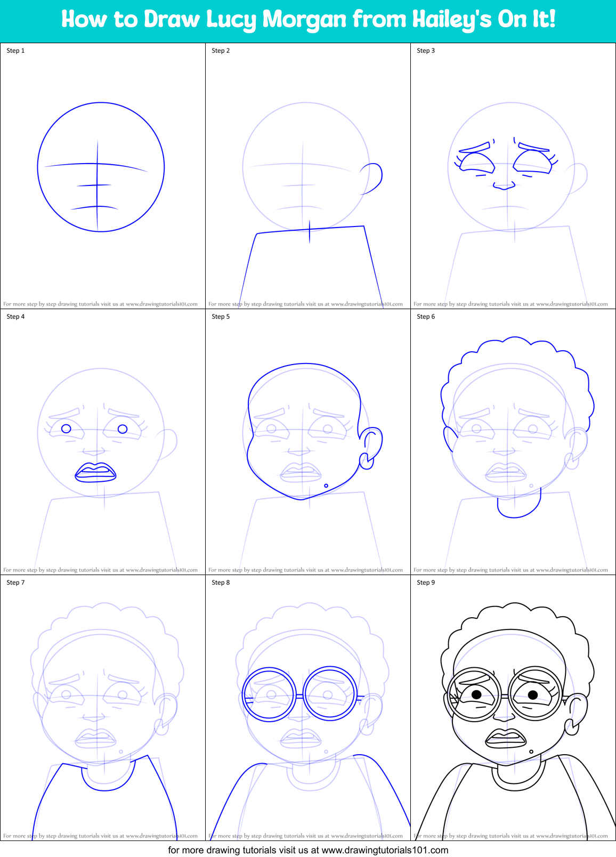Click the 'Step 6' label

point(426,317)
